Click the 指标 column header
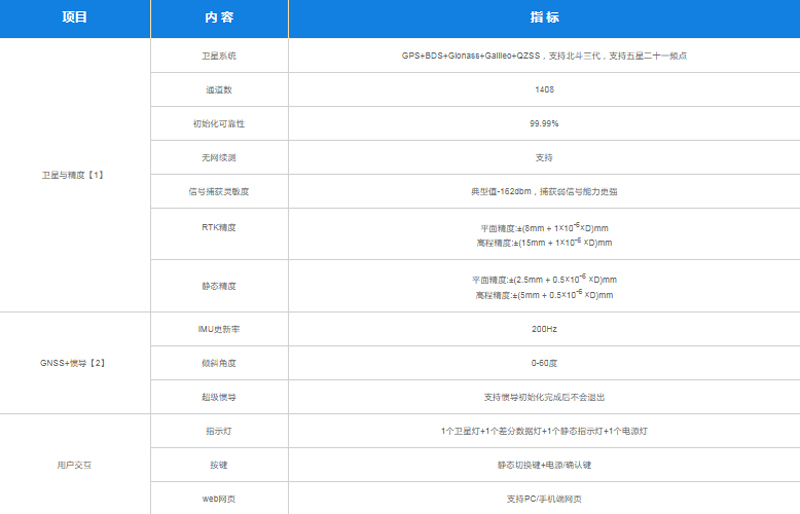The height and width of the screenshot is (514, 800). (x=544, y=18)
